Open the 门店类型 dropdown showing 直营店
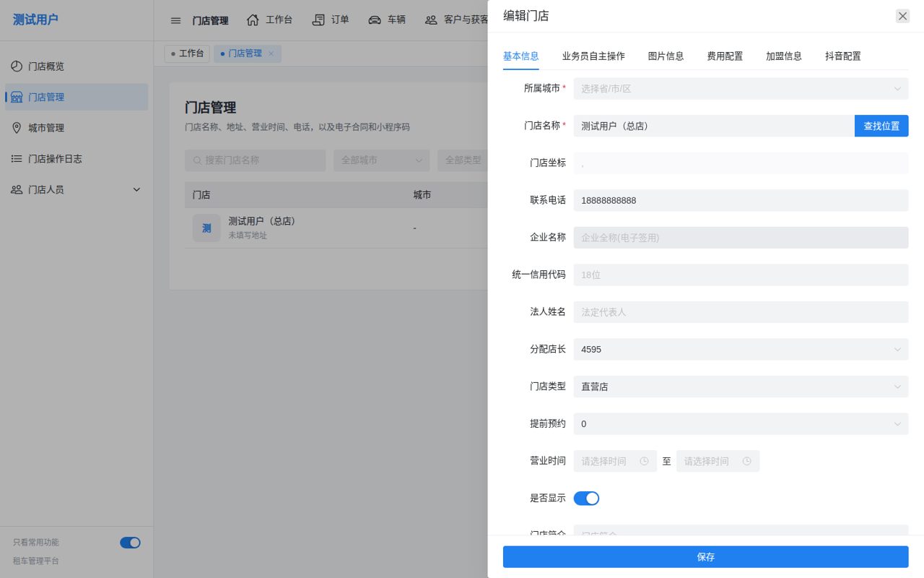This screenshot has height=578, width=924. click(x=741, y=387)
